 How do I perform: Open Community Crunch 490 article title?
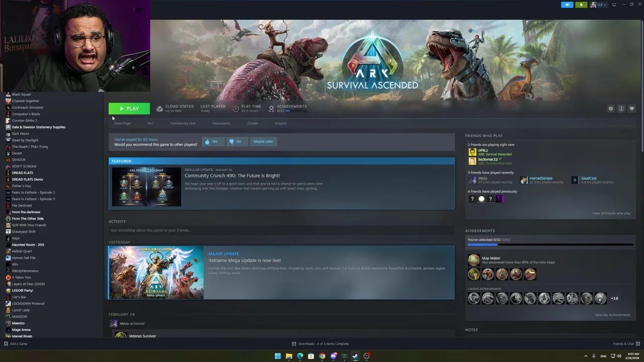(x=232, y=175)
